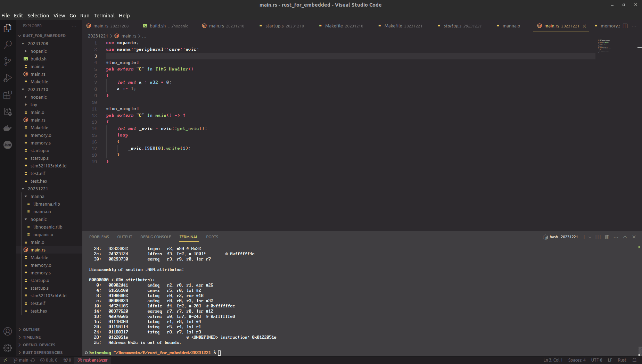Open the Selection menu

(x=38, y=16)
